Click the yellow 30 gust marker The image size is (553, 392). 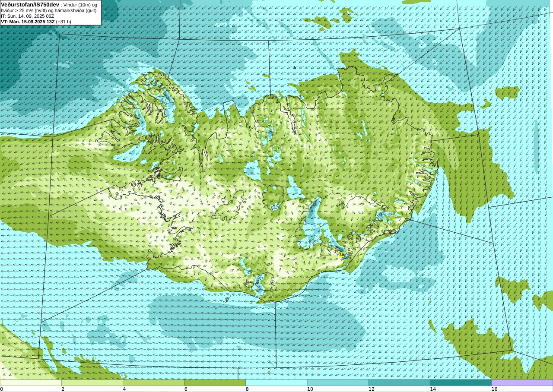(x=341, y=255)
